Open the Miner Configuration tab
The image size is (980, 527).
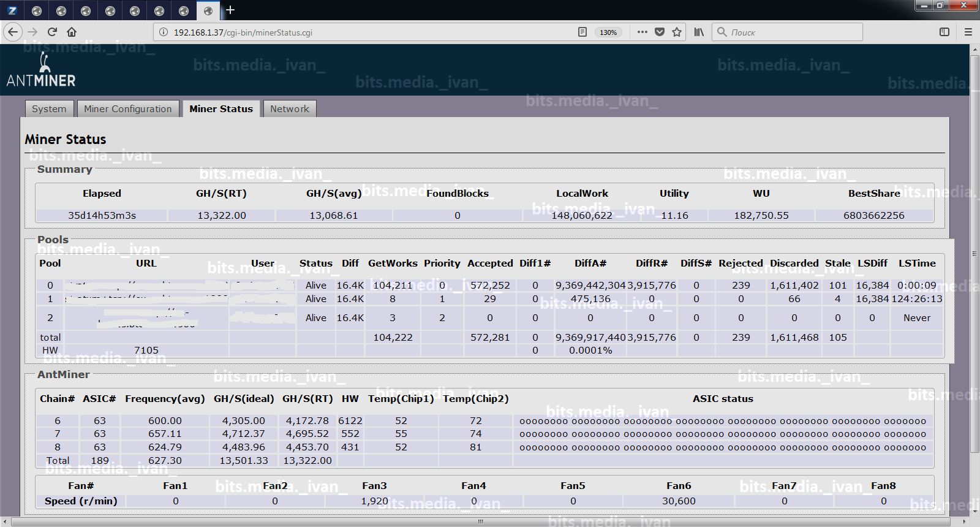coord(128,108)
